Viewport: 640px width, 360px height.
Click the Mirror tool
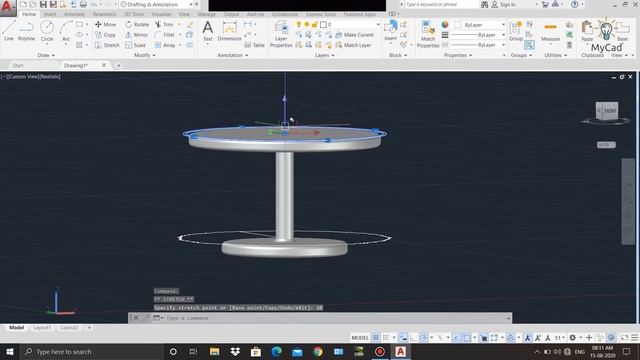coord(136,35)
